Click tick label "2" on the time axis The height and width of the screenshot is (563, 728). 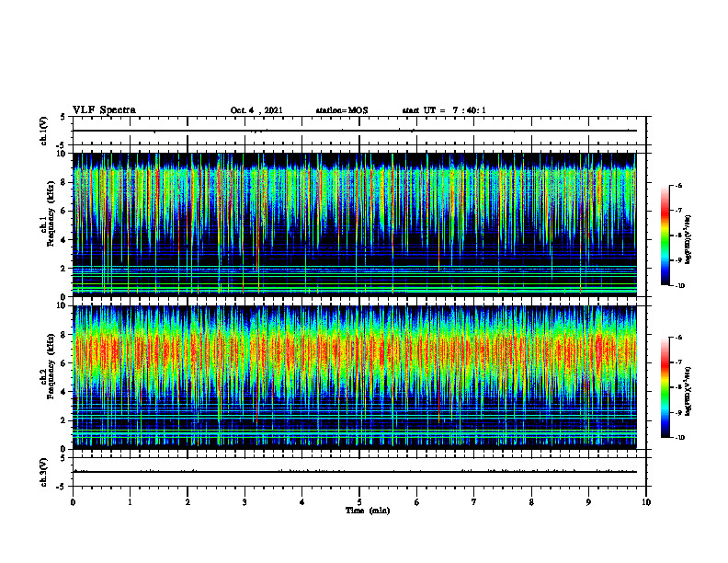click(x=188, y=502)
